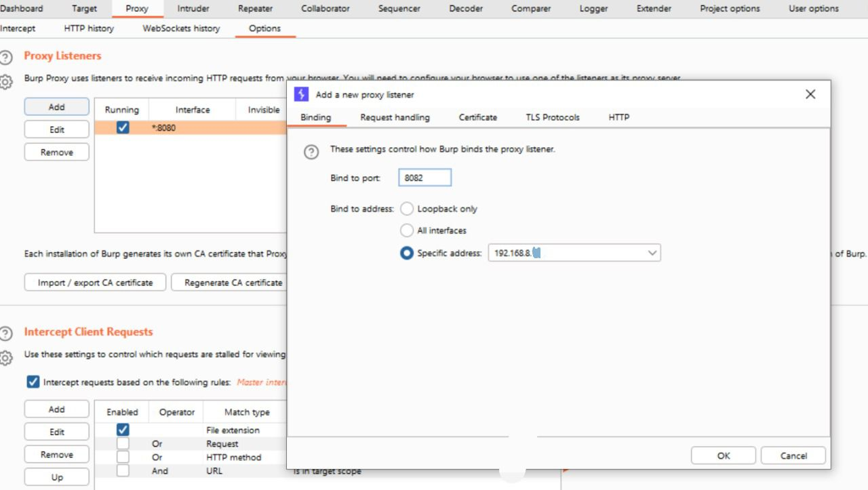Switch to Intercept sub-tab
Screen dimensions: 868x490
click(18, 28)
